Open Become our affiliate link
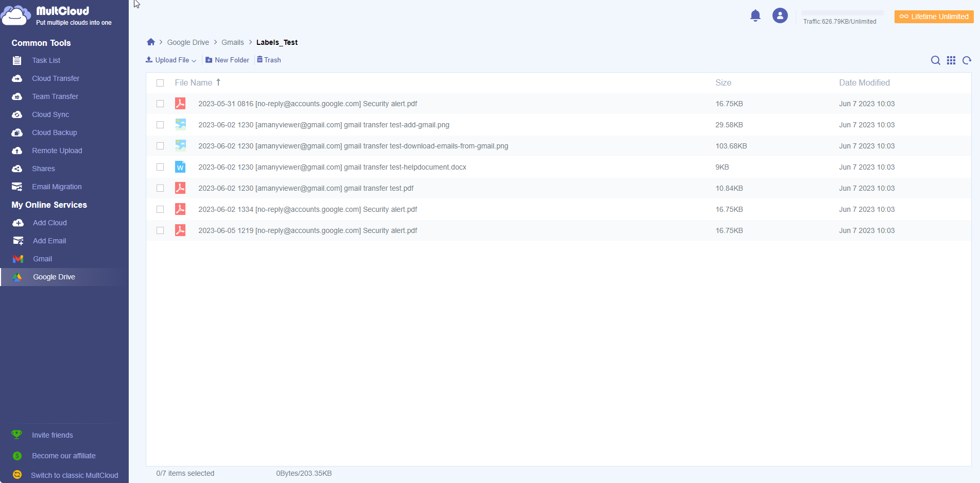980x483 pixels. pyautogui.click(x=64, y=456)
